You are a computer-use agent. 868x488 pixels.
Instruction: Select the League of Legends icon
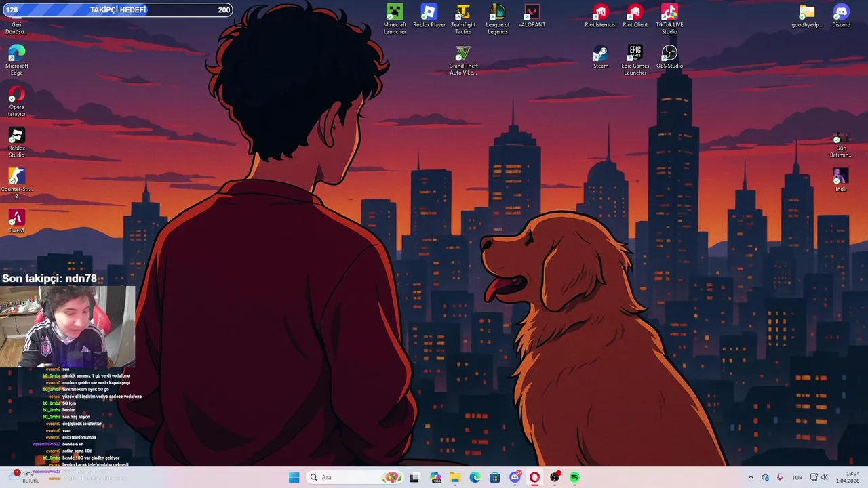pyautogui.click(x=497, y=19)
